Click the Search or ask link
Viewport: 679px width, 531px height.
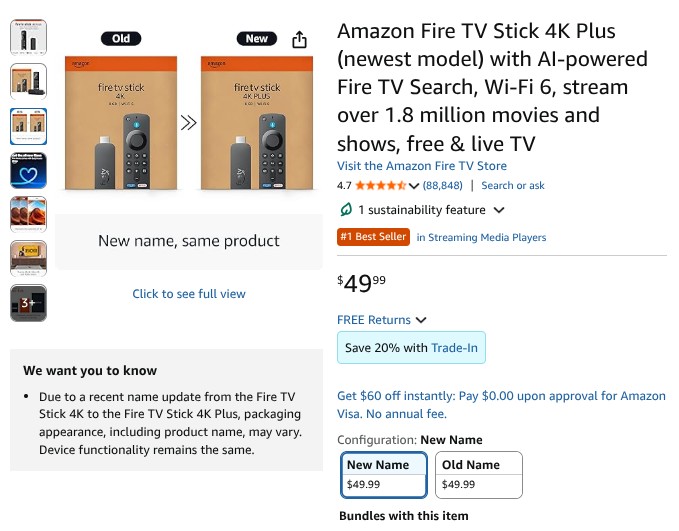coord(512,186)
